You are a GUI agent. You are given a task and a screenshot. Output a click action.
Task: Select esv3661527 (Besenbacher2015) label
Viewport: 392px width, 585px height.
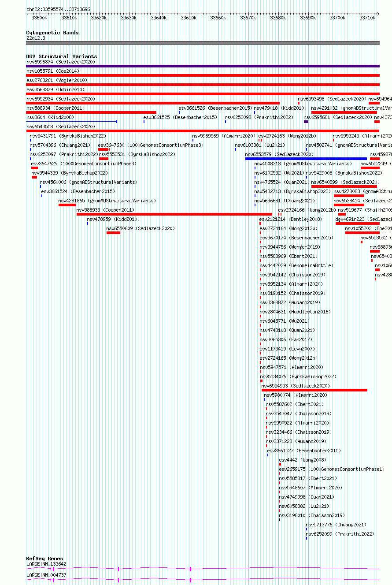click(303, 451)
